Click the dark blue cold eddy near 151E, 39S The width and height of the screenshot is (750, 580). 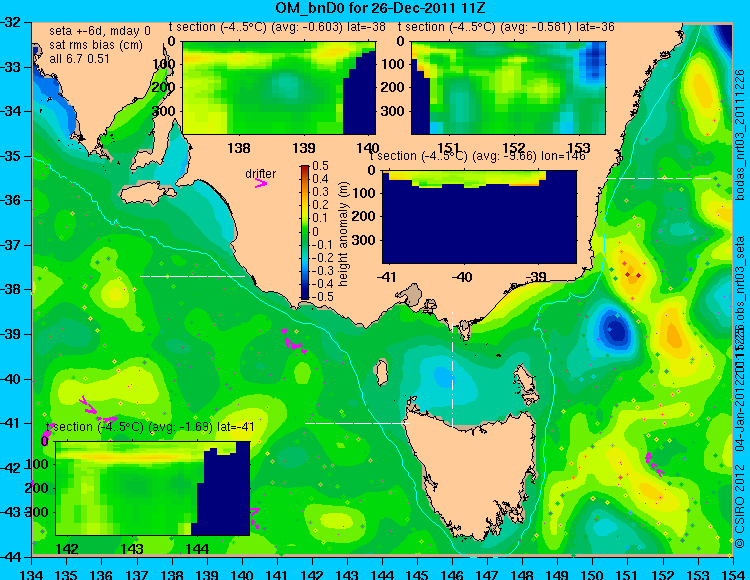coord(616,331)
